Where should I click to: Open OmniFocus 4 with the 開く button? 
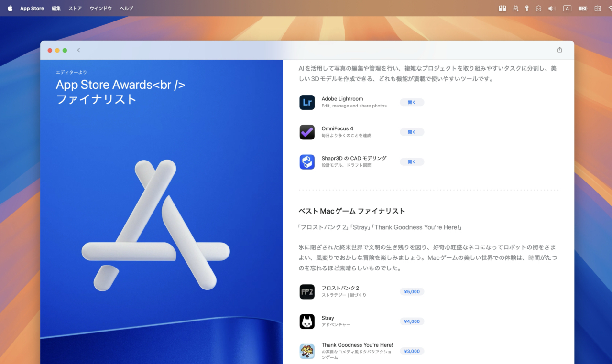coord(412,132)
